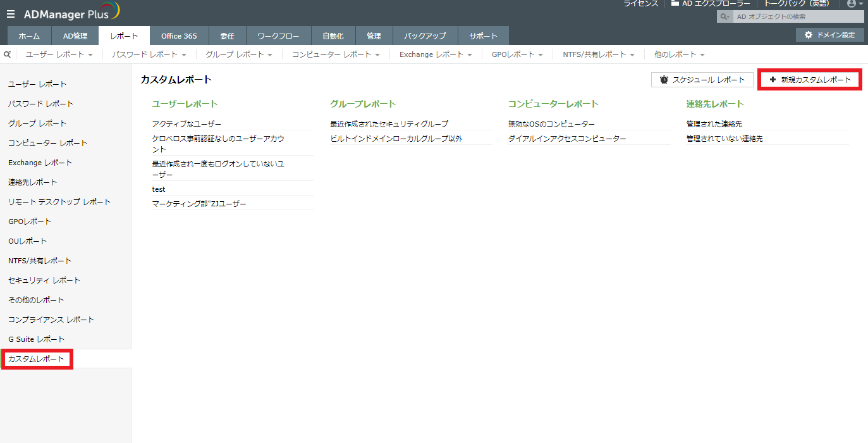Click 新規カスタムレポート button
This screenshot has height=443, width=868.
[810, 80]
